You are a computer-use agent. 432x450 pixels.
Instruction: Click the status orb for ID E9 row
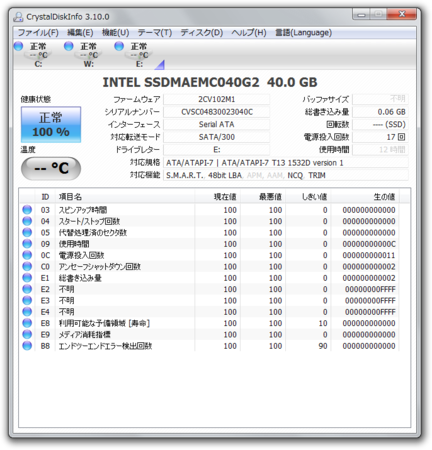click(27, 334)
